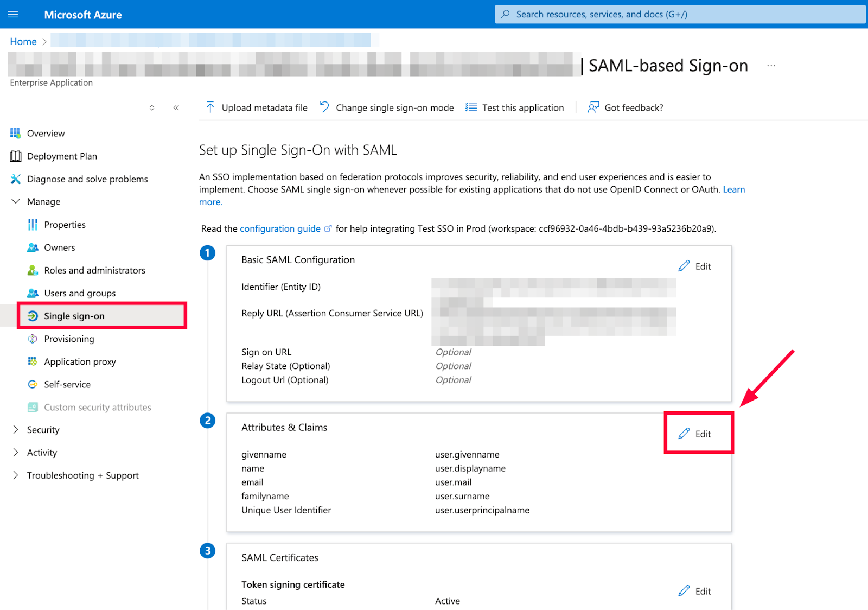
Task: Click the user.mail claim value
Action: (x=453, y=482)
